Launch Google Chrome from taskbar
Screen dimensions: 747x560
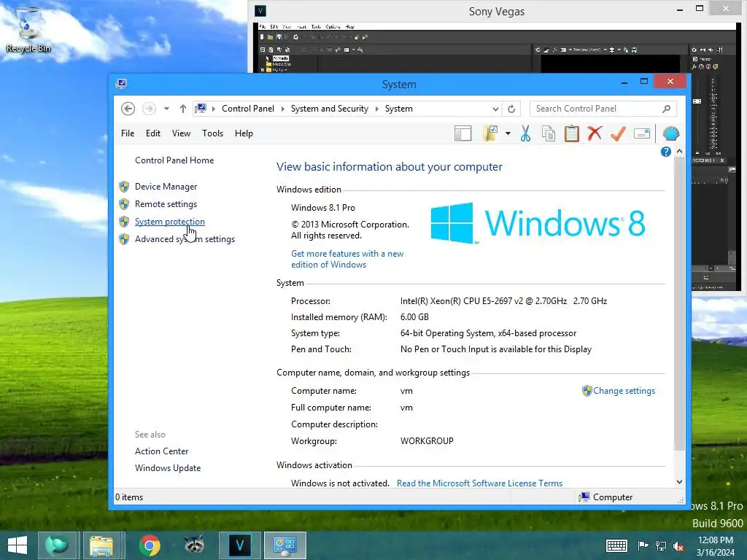tap(149, 545)
